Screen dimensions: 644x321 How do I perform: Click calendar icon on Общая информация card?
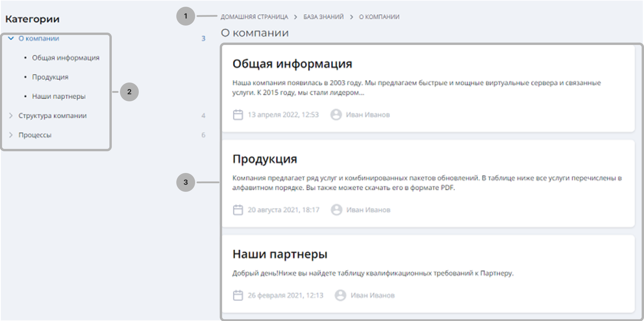[x=238, y=115]
